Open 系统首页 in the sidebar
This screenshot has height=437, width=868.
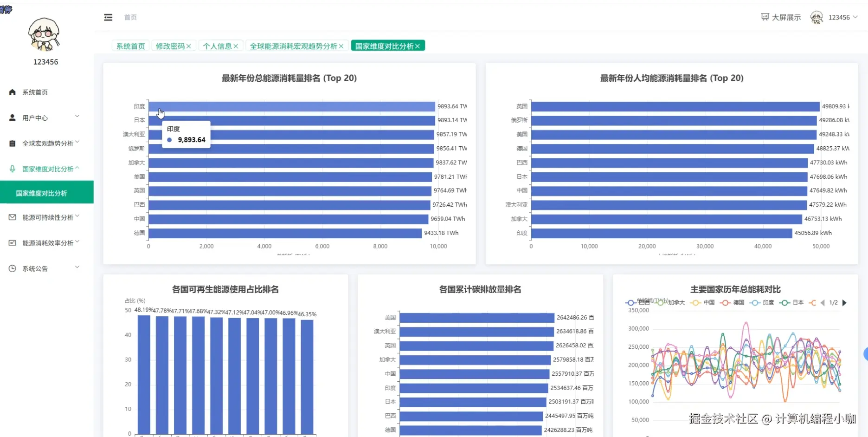[x=46, y=92]
